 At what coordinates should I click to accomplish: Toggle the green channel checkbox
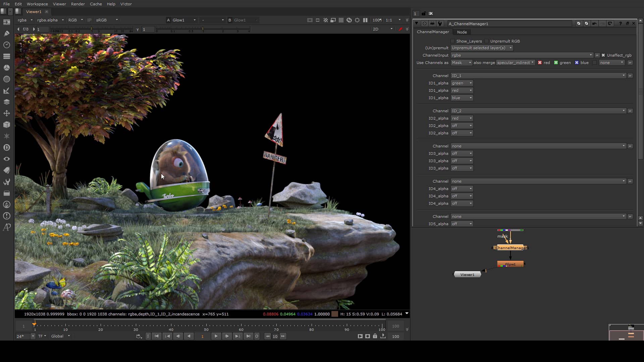556,63
